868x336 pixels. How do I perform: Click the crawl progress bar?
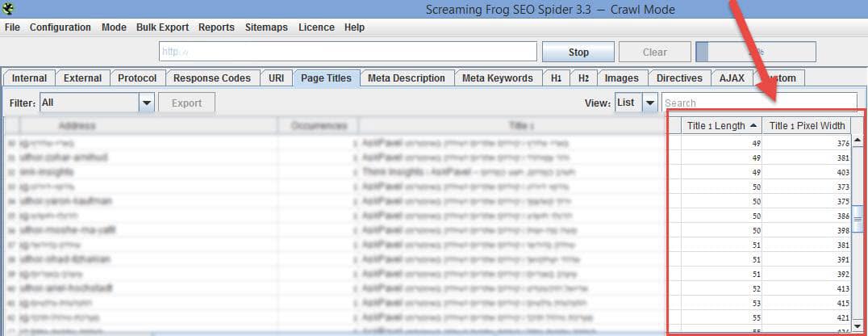pyautogui.click(x=756, y=52)
